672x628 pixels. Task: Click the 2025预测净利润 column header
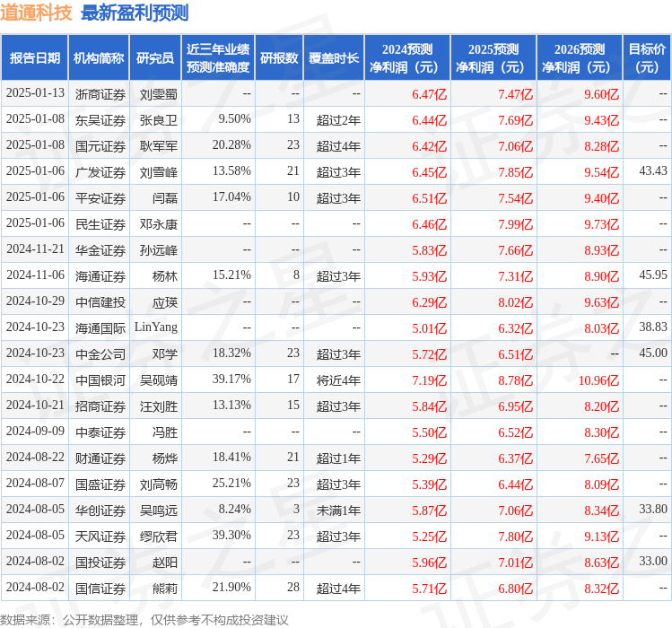[493, 58]
